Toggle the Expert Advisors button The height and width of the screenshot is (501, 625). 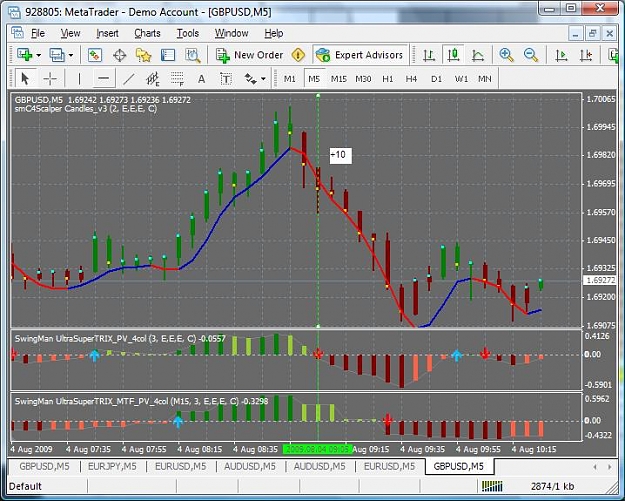(360, 55)
